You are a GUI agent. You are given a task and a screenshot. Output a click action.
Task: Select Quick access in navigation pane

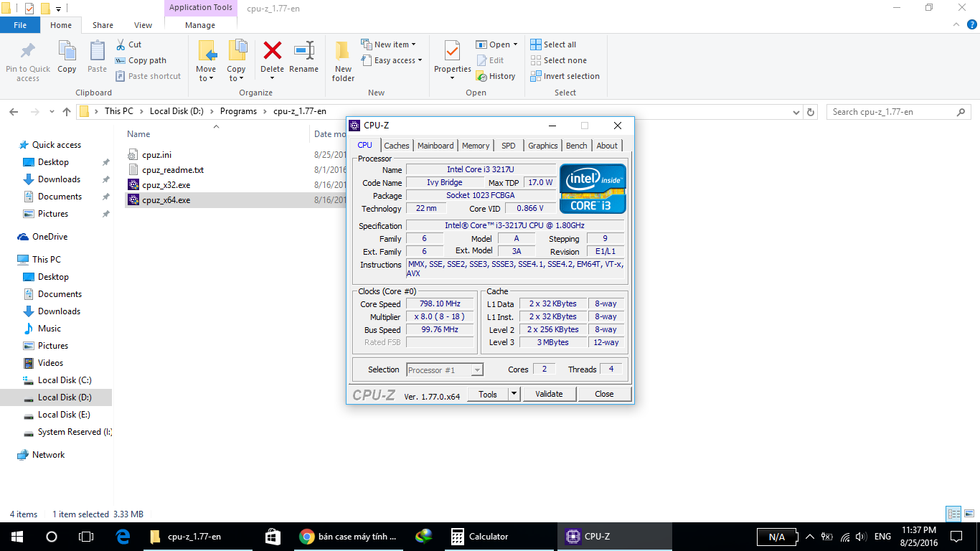click(56, 145)
